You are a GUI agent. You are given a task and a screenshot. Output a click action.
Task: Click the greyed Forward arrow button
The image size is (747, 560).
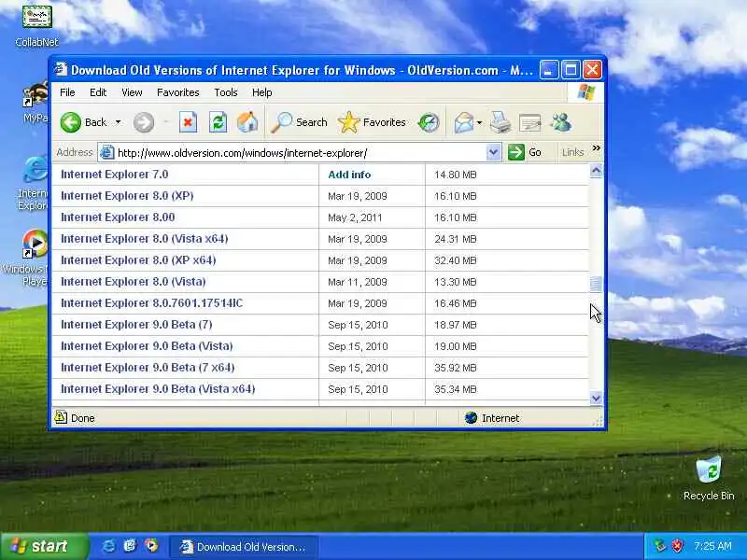(144, 122)
